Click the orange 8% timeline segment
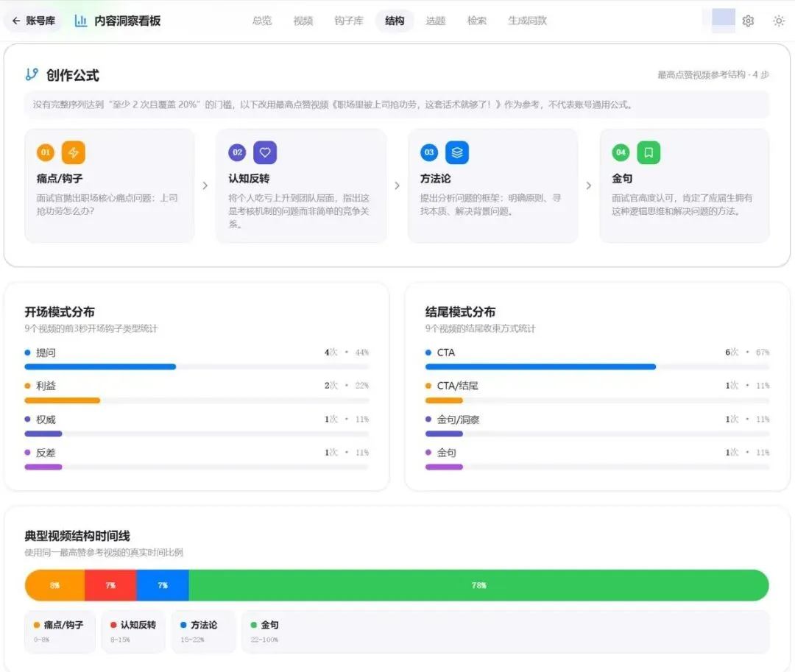 pos(54,585)
